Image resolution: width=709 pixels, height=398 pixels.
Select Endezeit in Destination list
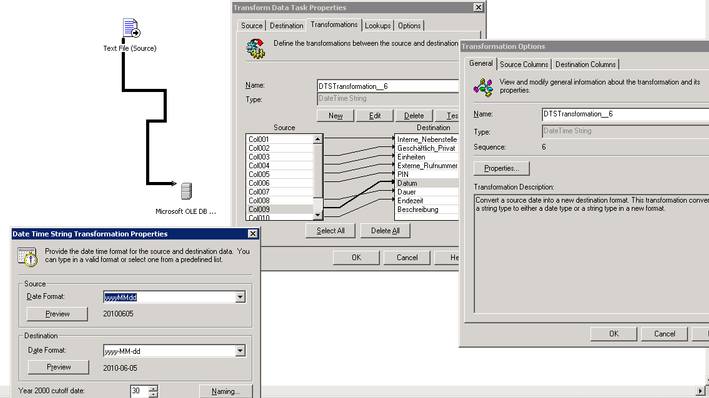pos(427,200)
